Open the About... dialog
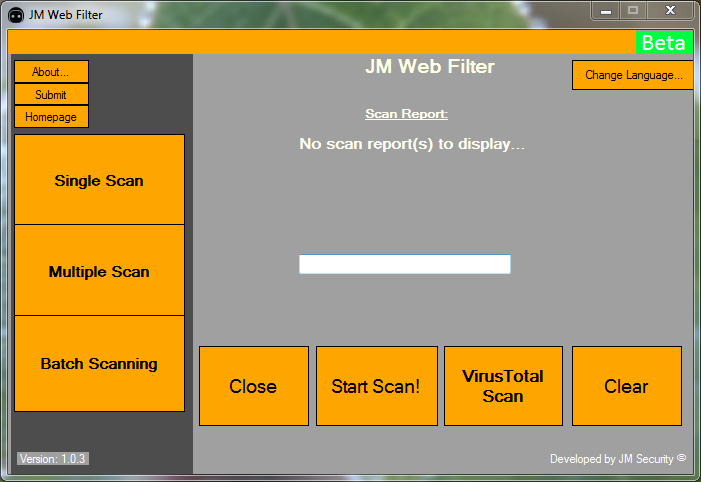Viewport: 701px width, 482px height. (51, 72)
